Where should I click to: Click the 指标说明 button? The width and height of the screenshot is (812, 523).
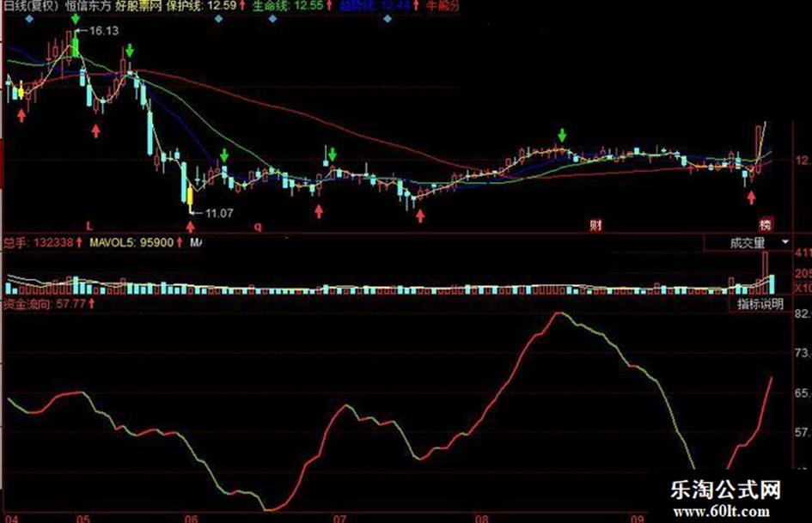[x=760, y=304]
